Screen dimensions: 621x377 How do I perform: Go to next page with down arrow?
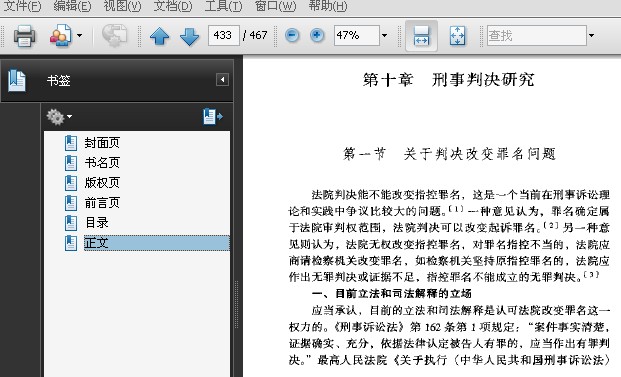tap(190, 36)
